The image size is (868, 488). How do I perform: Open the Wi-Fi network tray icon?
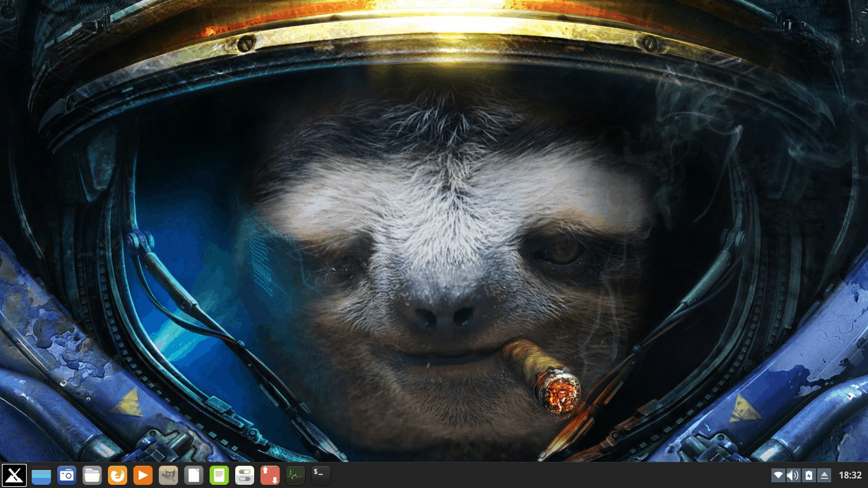pyautogui.click(x=778, y=475)
